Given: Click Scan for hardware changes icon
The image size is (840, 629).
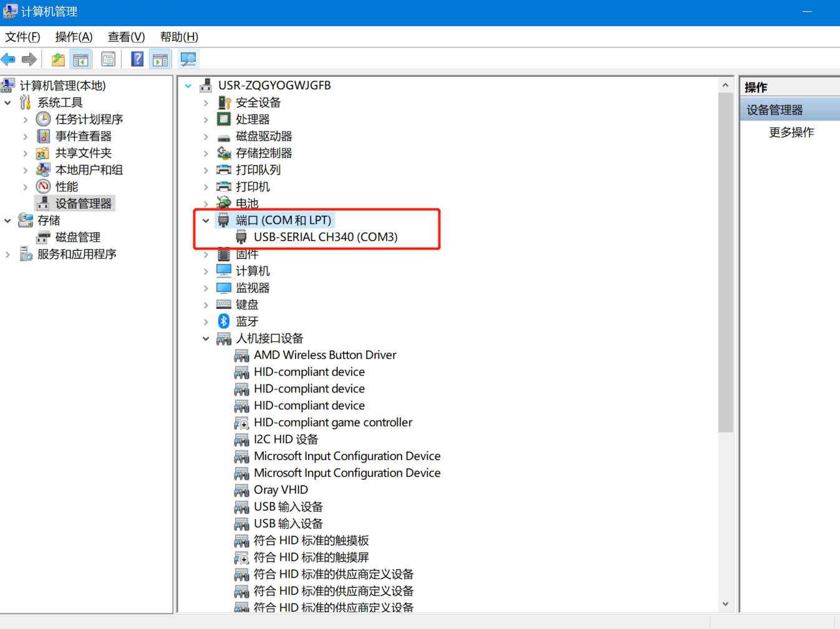Looking at the screenshot, I should tap(188, 60).
